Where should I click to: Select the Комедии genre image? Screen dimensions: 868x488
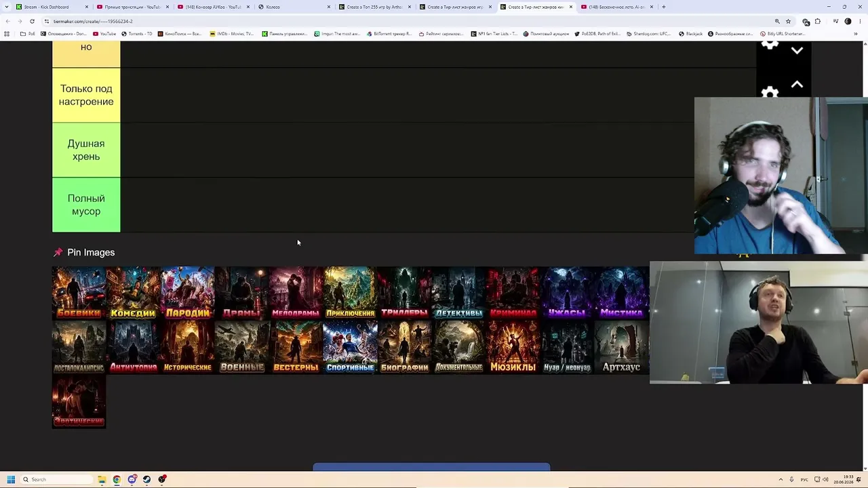pyautogui.click(x=134, y=293)
